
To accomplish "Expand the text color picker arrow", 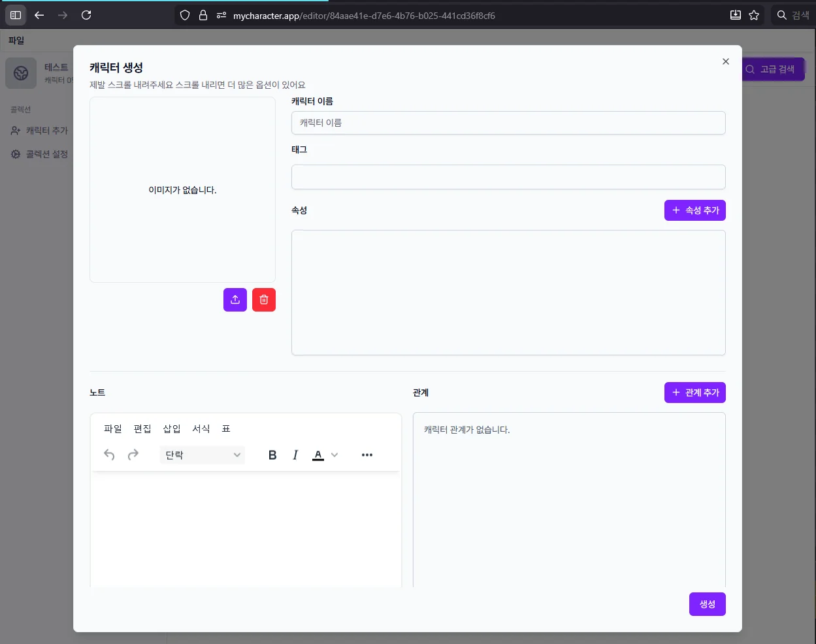I will pyautogui.click(x=335, y=455).
